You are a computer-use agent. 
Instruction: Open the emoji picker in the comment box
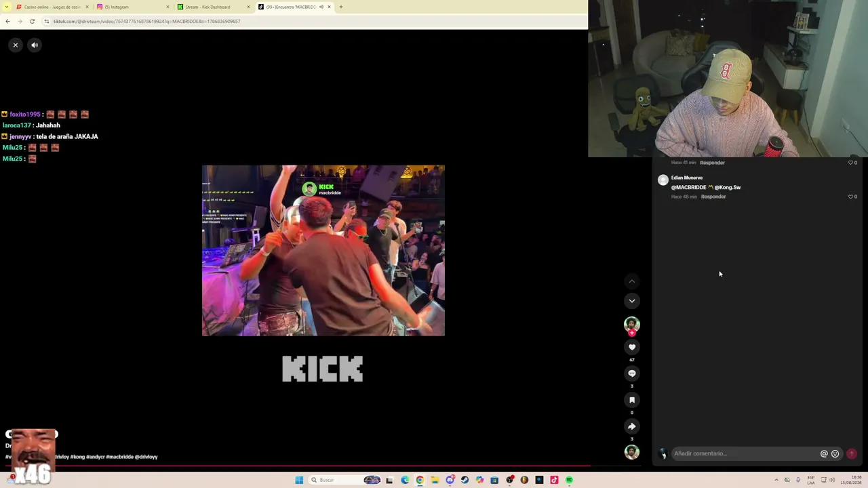(835, 453)
